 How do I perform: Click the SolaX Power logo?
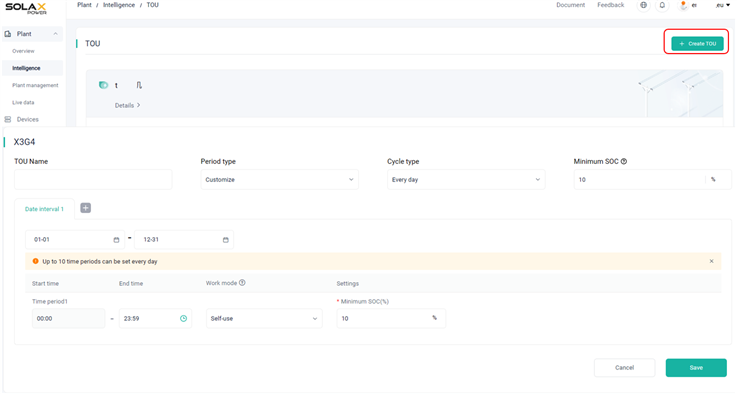(x=26, y=8)
